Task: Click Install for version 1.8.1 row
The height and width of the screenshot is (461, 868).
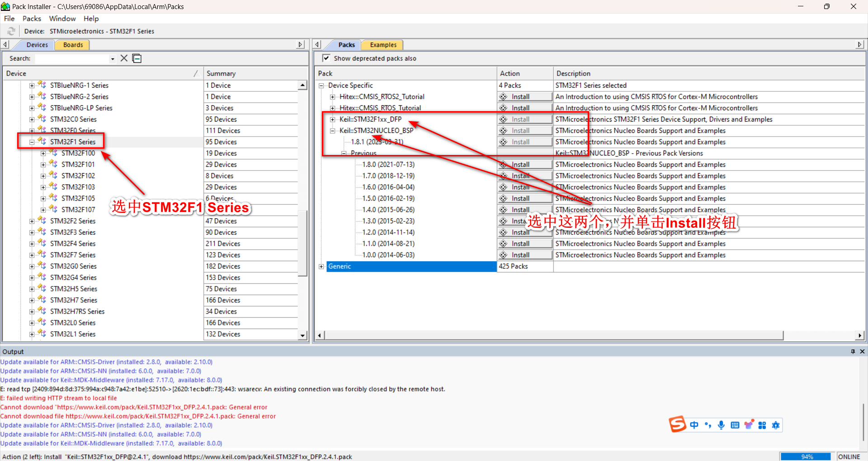Action: [525, 142]
